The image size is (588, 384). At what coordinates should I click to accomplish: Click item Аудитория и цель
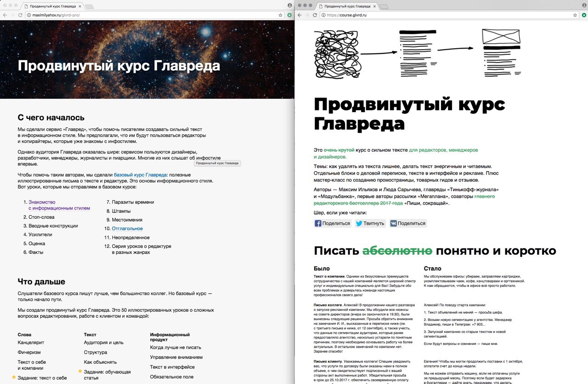click(104, 343)
